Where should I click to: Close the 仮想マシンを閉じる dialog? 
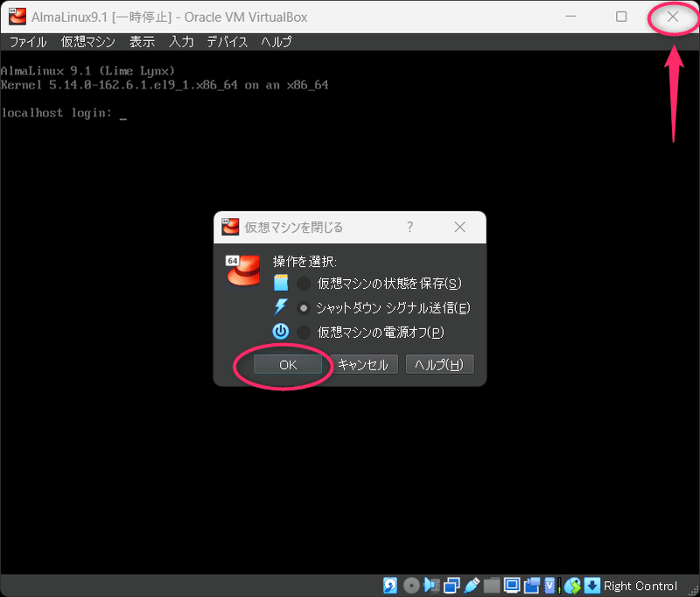pos(460,227)
